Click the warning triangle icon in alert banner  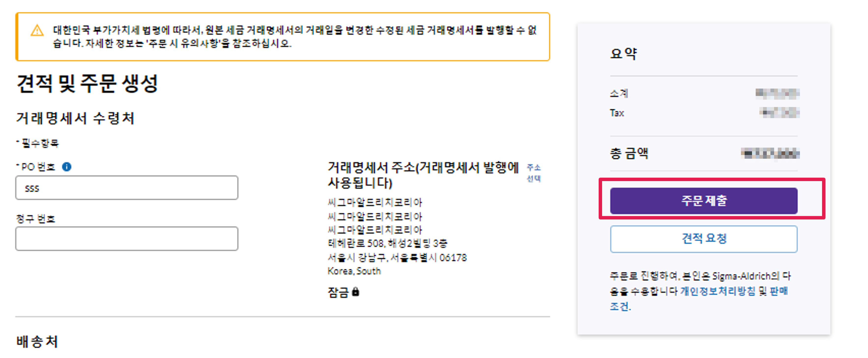37,31
